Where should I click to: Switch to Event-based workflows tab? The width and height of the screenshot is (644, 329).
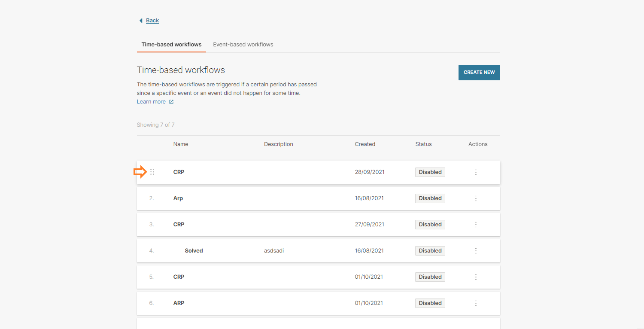pos(243,45)
